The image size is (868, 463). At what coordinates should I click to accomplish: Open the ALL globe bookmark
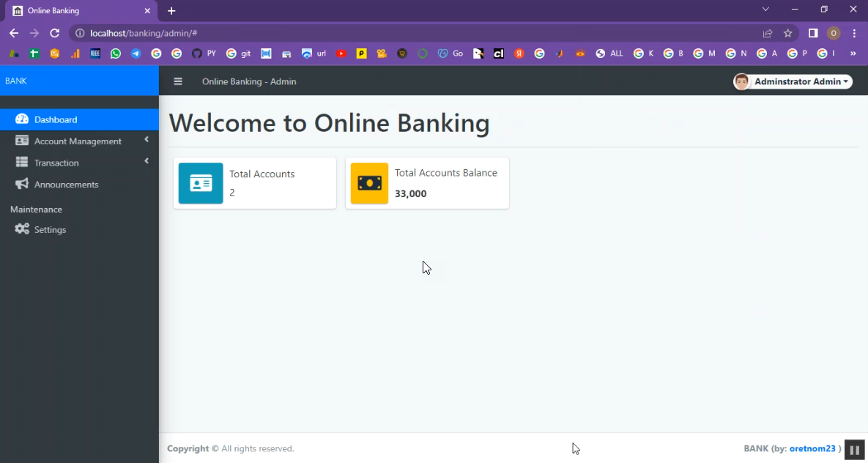609,53
